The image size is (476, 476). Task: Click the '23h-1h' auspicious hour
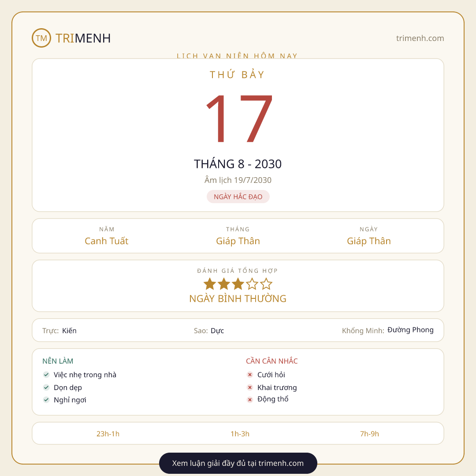(x=108, y=434)
